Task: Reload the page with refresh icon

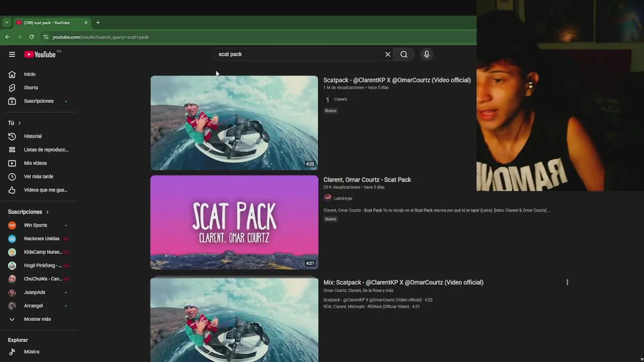Action: pos(31,37)
